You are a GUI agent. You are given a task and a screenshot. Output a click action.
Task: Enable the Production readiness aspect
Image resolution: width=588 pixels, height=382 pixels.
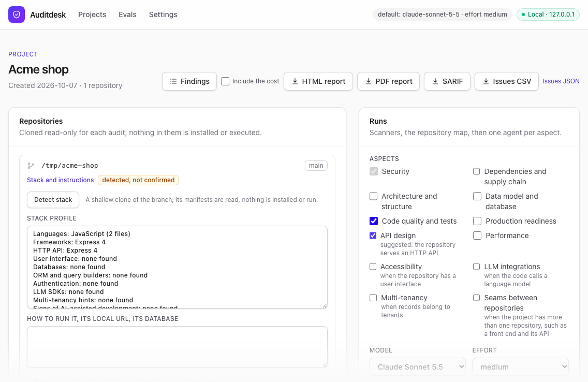(x=477, y=221)
